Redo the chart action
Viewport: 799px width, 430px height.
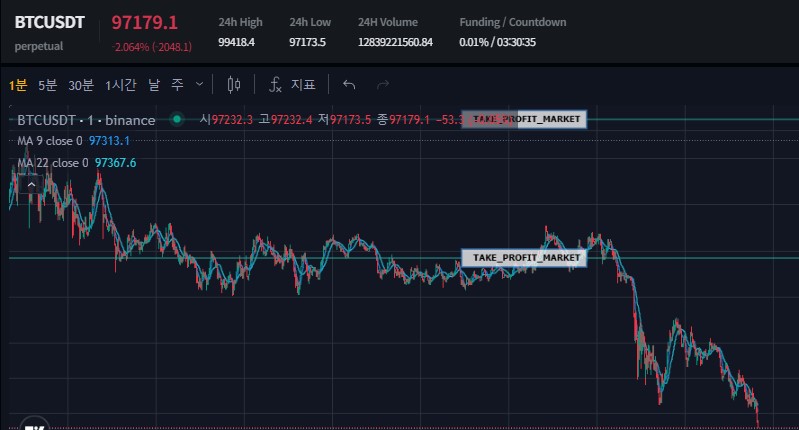[x=383, y=85]
